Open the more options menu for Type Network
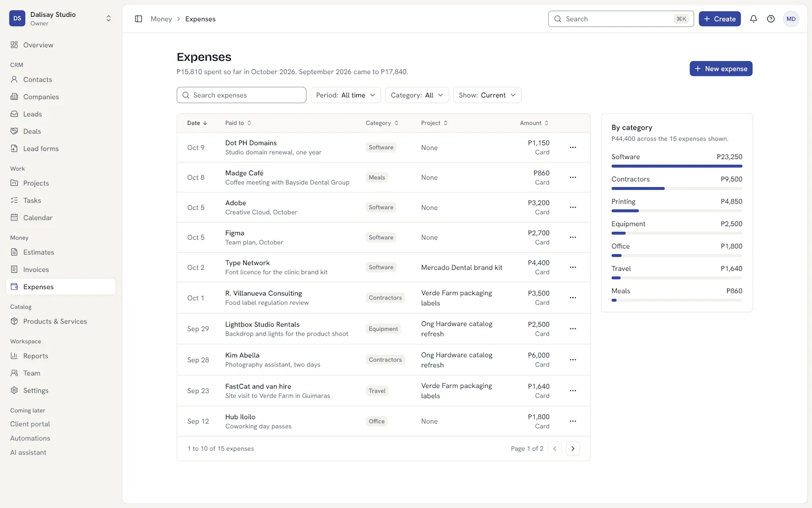The width and height of the screenshot is (812, 508). [573, 267]
